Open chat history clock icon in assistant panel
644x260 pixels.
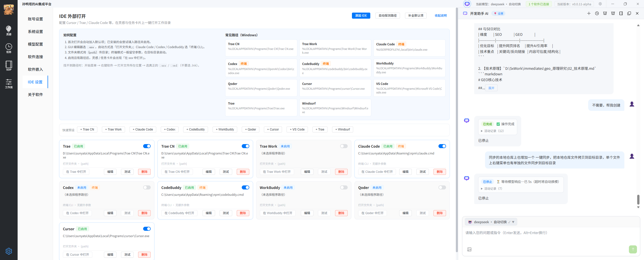tap(597, 13)
